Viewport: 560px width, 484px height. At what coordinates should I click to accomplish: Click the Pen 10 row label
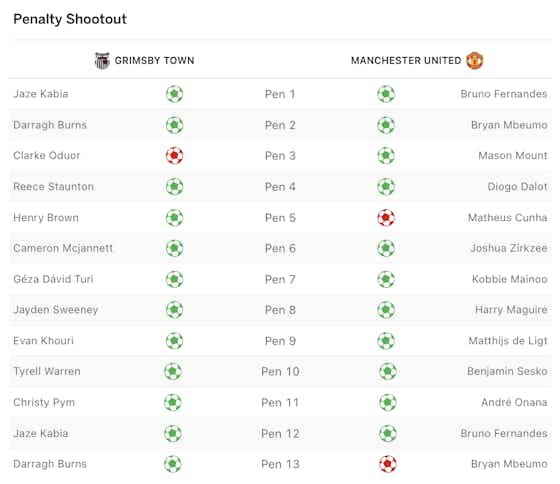280,372
